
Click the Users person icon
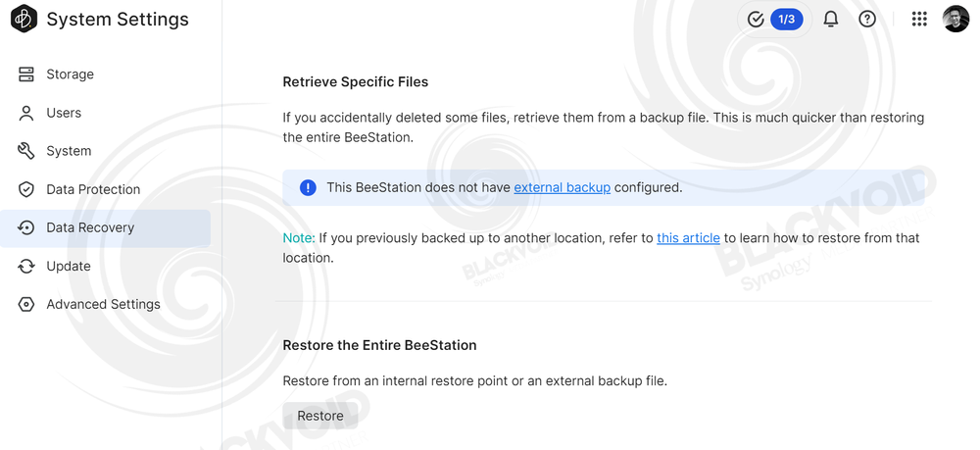(26, 113)
